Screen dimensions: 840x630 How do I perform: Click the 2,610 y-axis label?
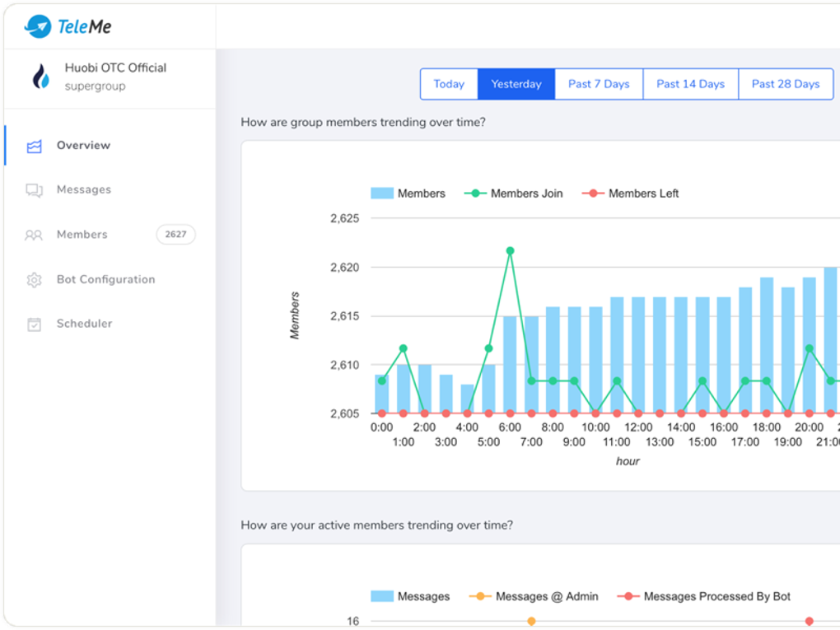point(344,365)
